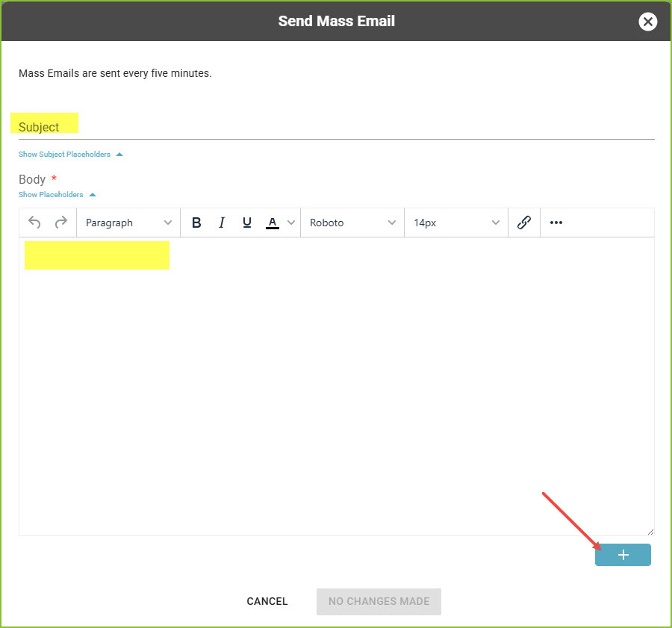Toggle bold text formatting
Viewport: 672px width, 628px height.
coord(196,223)
